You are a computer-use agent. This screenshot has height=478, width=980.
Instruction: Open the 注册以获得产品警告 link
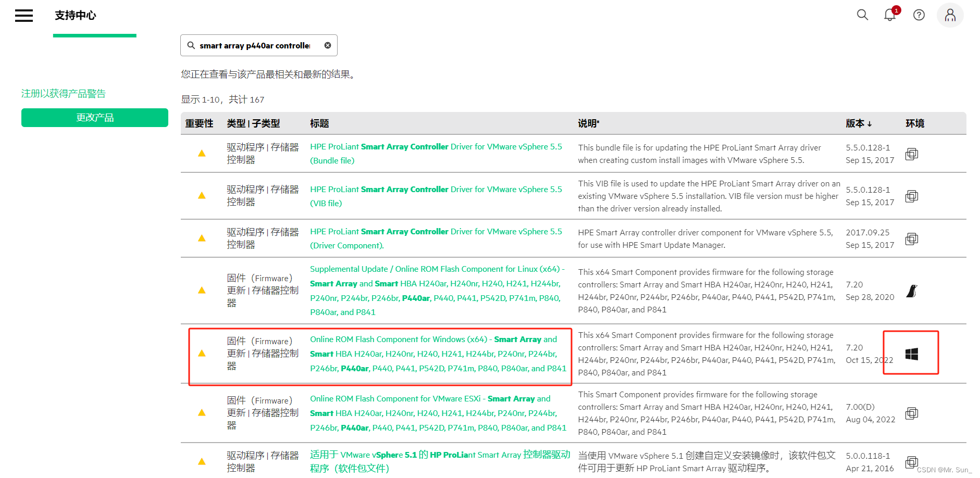(x=64, y=93)
